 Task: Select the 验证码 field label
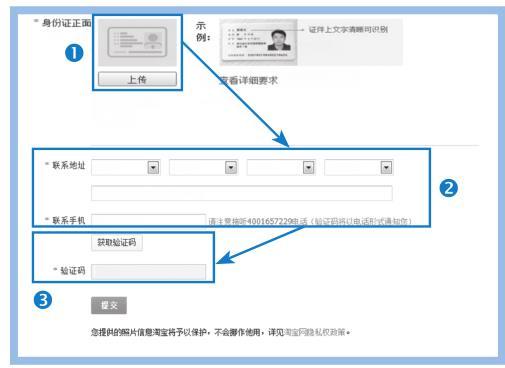[73, 271]
